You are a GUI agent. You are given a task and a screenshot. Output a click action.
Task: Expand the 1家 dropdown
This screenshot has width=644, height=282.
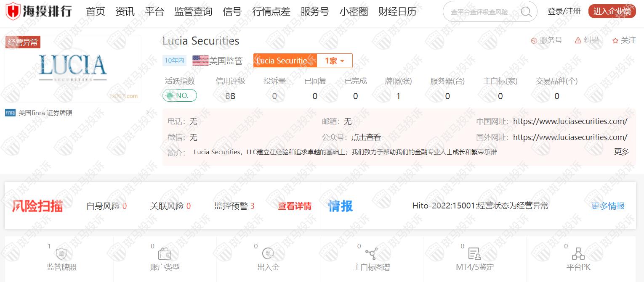pos(335,61)
